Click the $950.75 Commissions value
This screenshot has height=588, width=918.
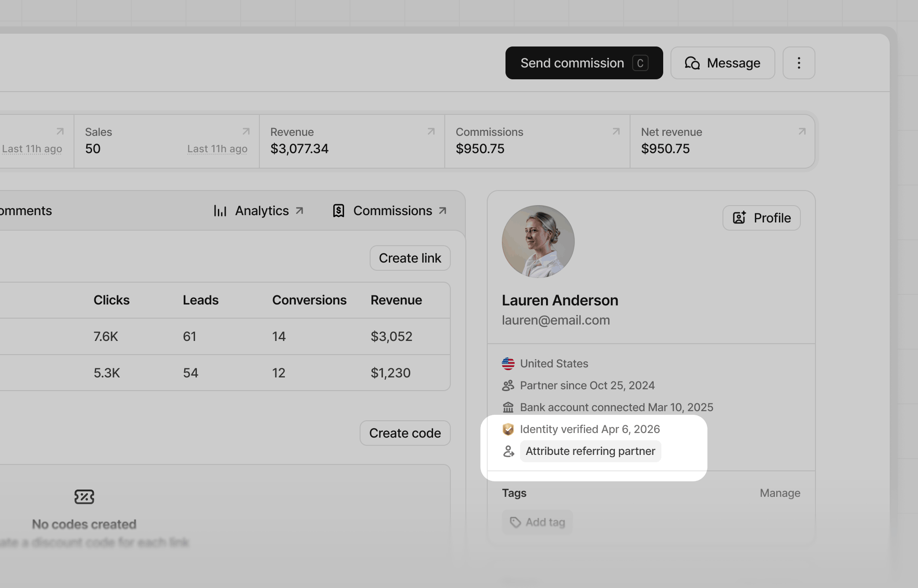coord(480,149)
